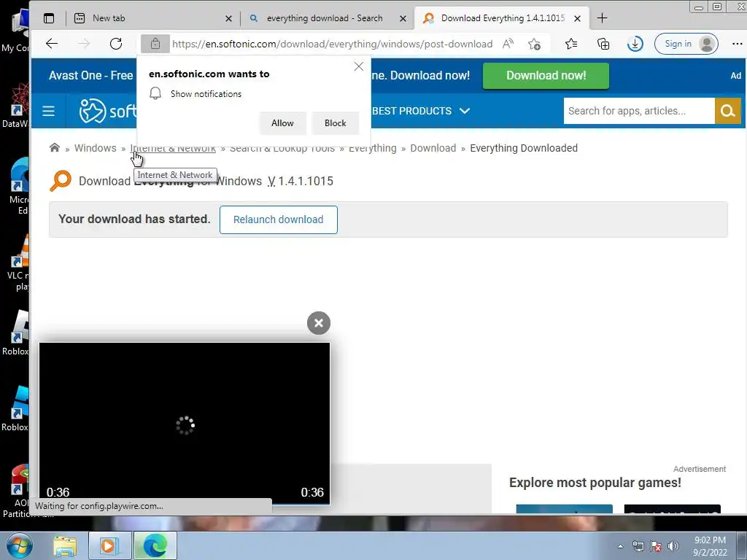
Task: Open volume control in system tray
Action: point(673,546)
